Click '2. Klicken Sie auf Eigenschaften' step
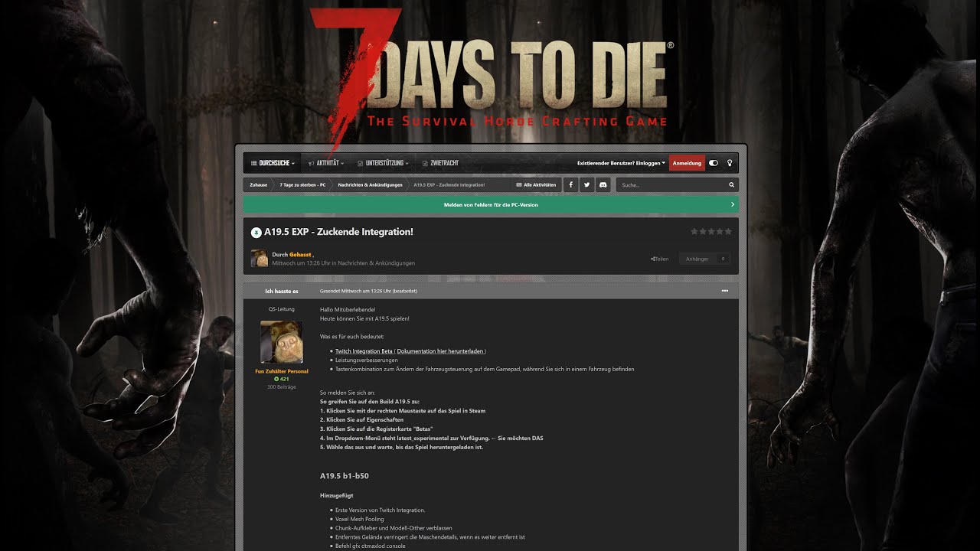This screenshot has width=980, height=551. click(x=361, y=419)
